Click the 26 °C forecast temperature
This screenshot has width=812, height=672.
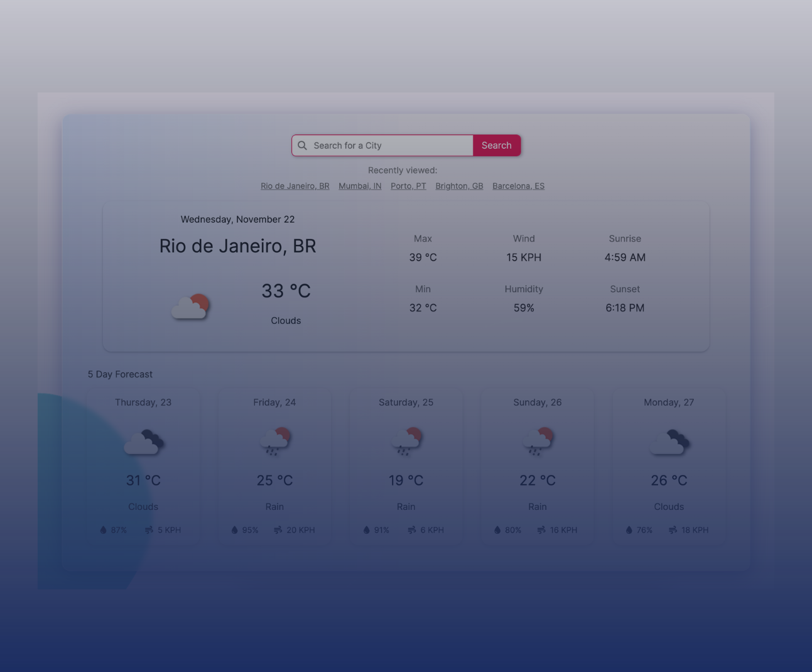click(x=669, y=480)
